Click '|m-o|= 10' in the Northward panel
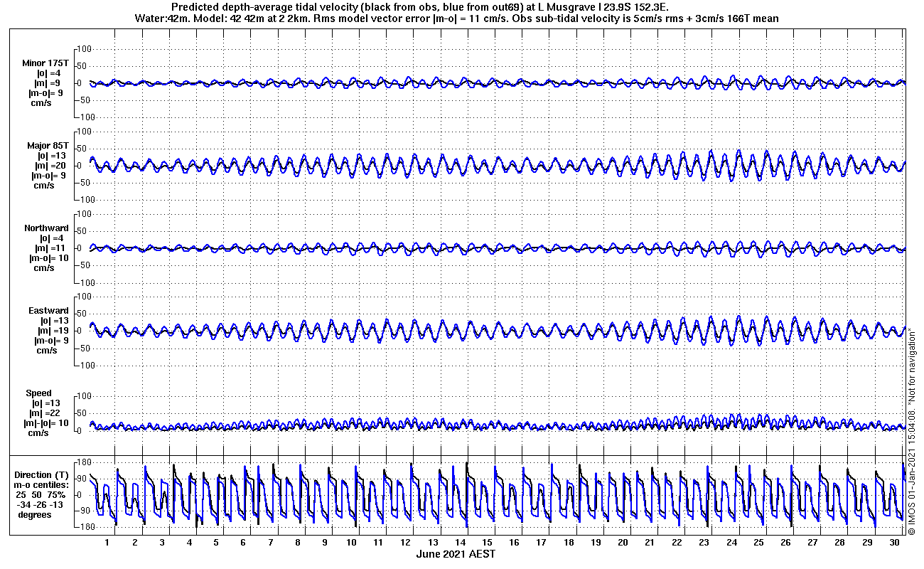The width and height of the screenshot is (924, 569). pyautogui.click(x=49, y=258)
